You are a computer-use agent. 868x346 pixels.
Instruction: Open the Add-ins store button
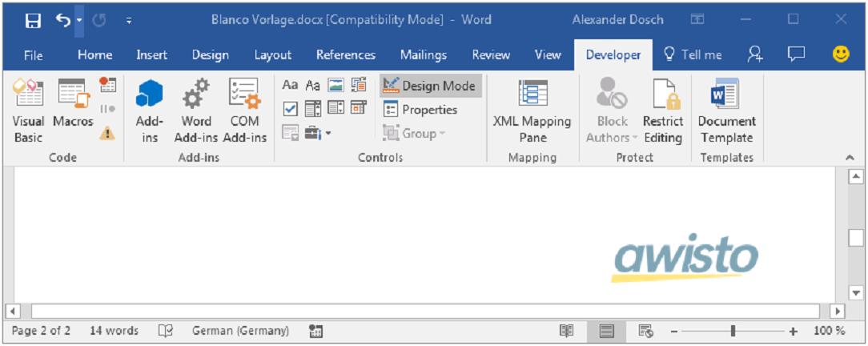click(150, 111)
